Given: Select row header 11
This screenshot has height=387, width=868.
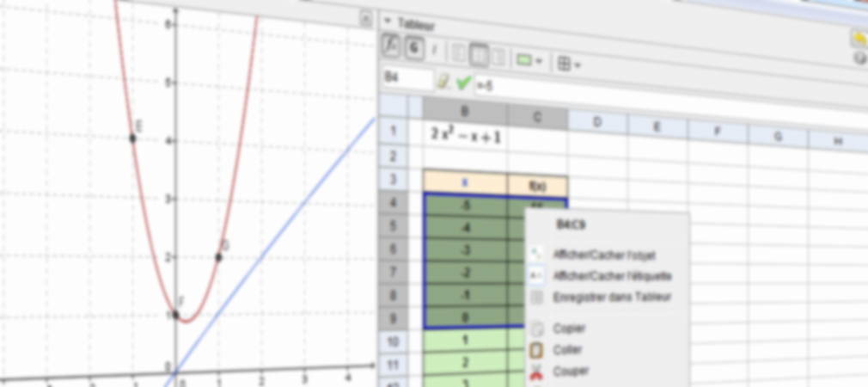Looking at the screenshot, I should coord(393,365).
